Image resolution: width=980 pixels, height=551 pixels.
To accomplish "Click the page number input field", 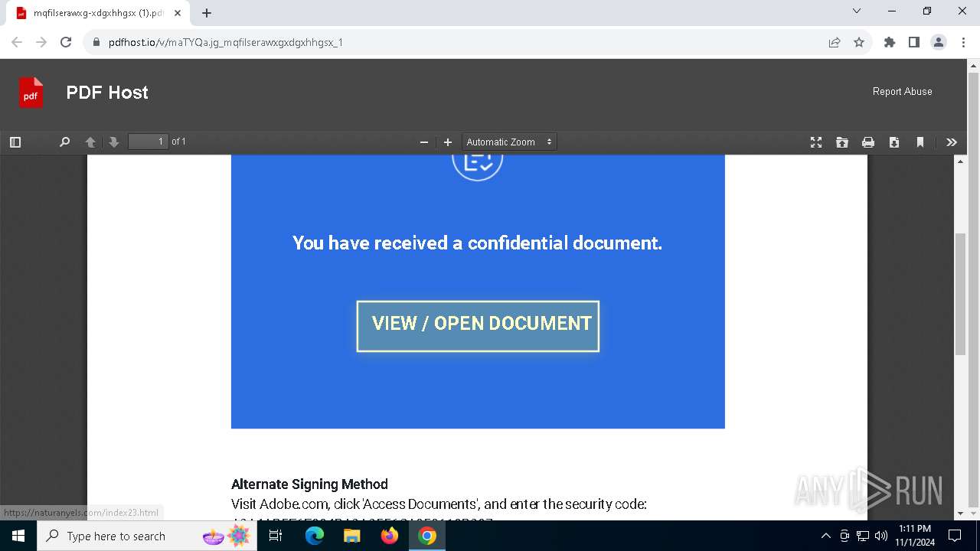I will (x=149, y=142).
